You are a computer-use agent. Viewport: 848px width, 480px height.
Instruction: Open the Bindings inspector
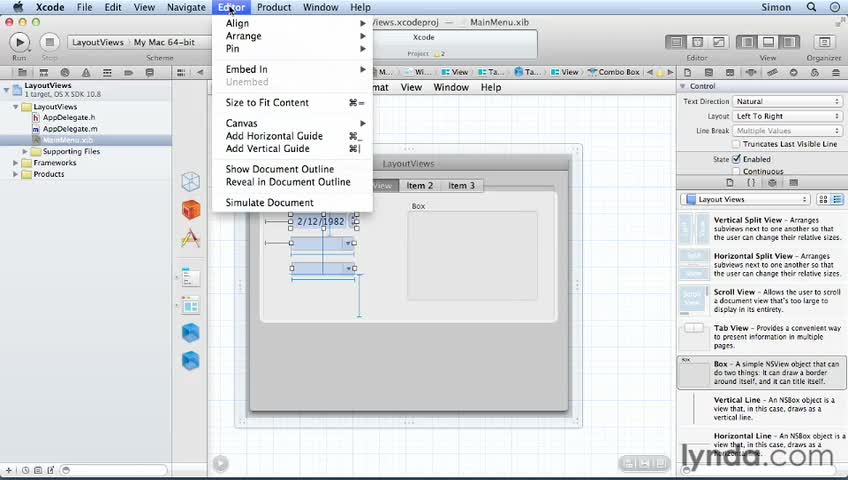coord(814,72)
